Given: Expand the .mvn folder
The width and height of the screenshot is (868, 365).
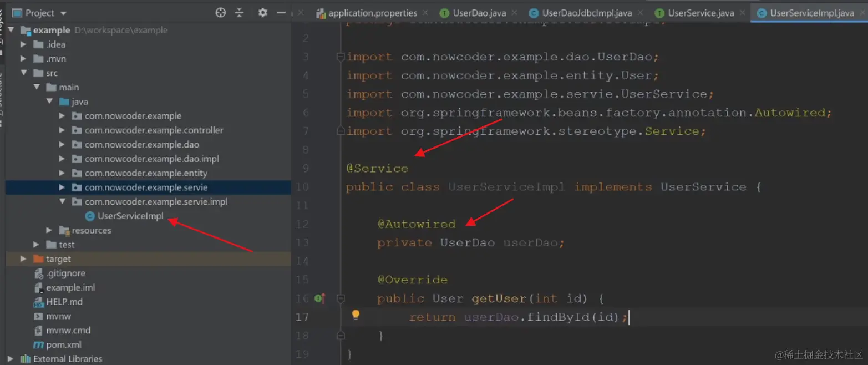Looking at the screenshot, I should (x=23, y=59).
